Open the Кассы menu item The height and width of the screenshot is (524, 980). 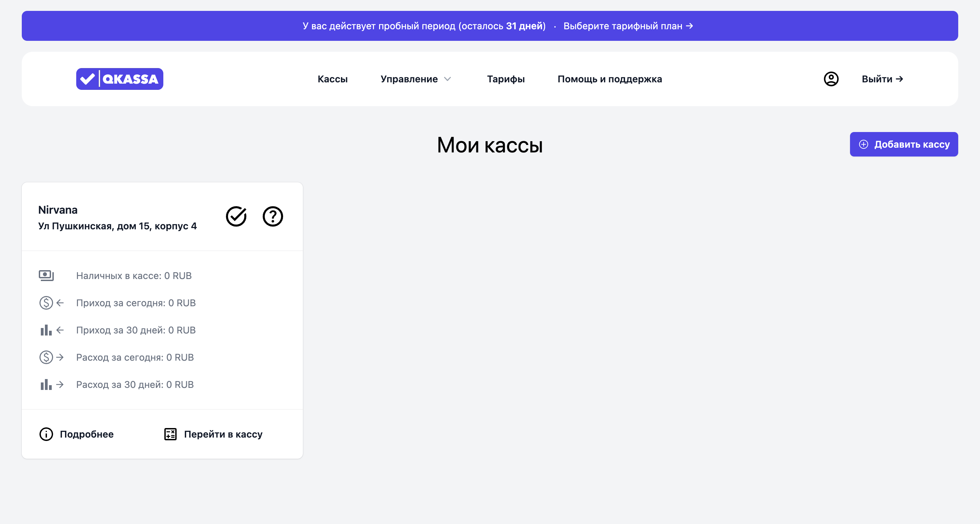[x=332, y=79]
